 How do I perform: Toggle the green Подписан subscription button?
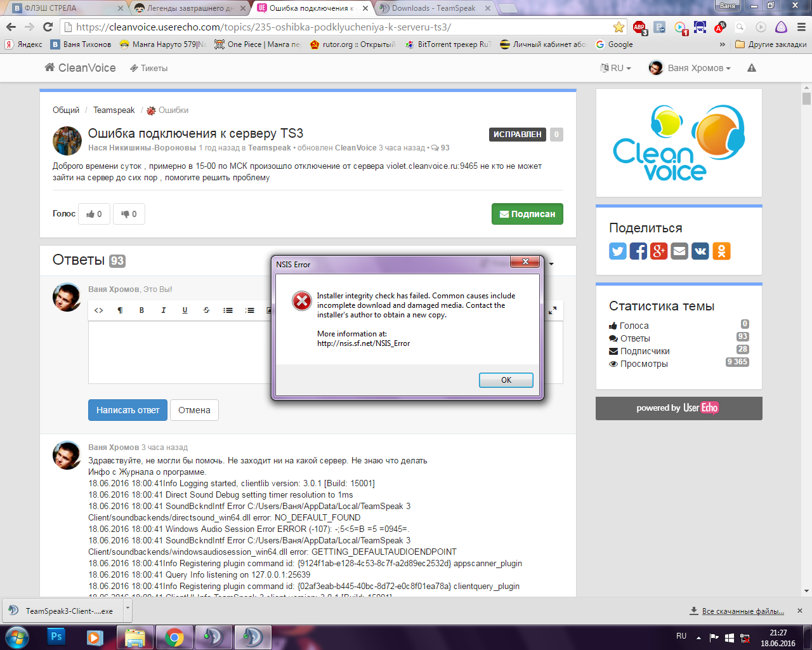[527, 214]
